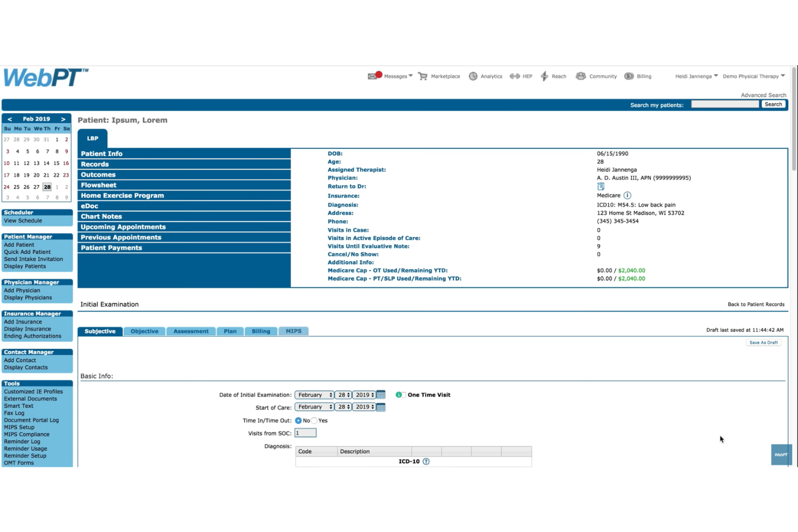Open day dropdown for Date of Initial Examination
The image size is (798, 532).
[x=343, y=395]
